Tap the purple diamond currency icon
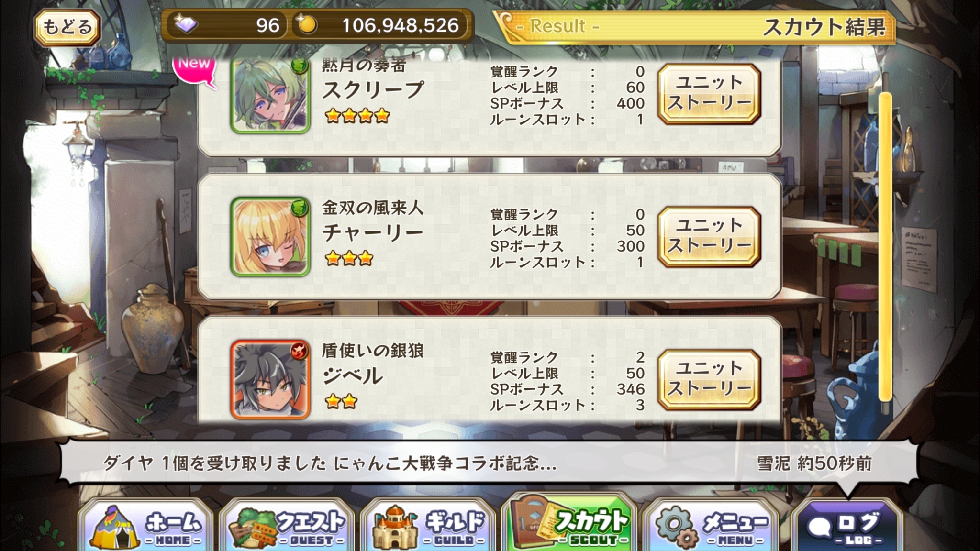 (186, 25)
